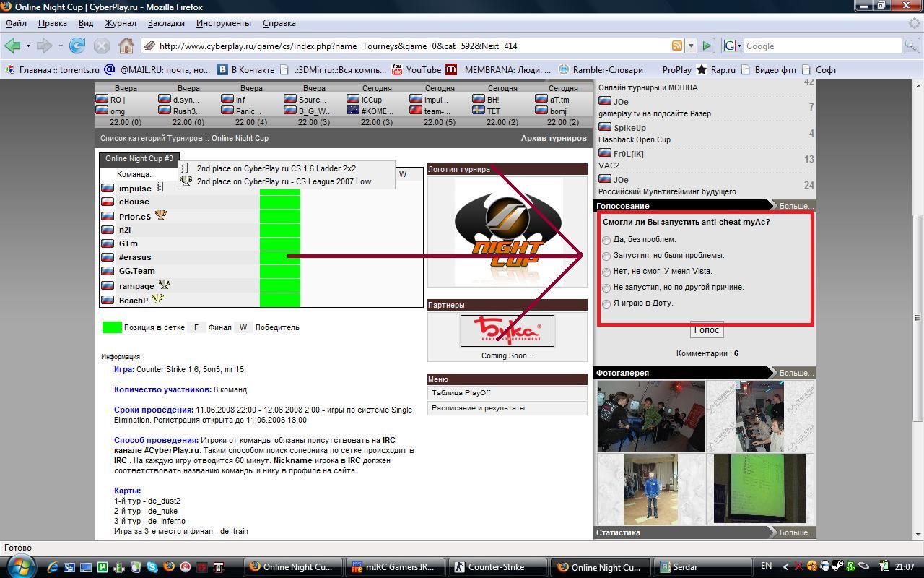Open the YouTube bookmark
The height and width of the screenshot is (578, 924).
pos(417,69)
